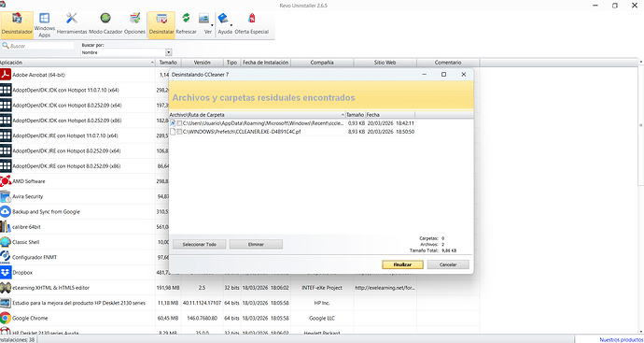Minimize the Desinstalando CCleaner 7 dialog
Image resolution: width=644 pixels, height=343 pixels.
(x=424, y=75)
